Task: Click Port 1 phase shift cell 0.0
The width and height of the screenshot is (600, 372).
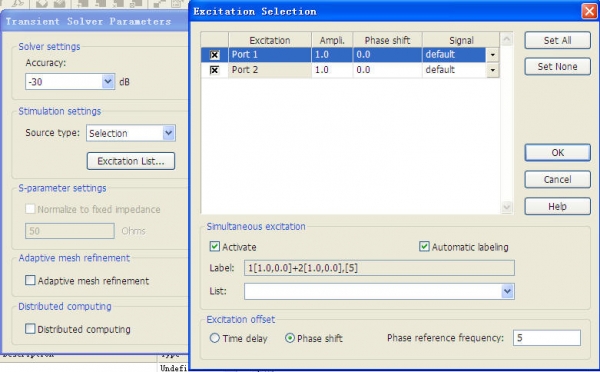Action: (387, 55)
